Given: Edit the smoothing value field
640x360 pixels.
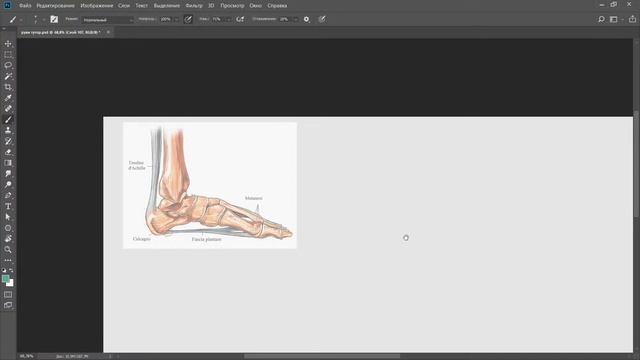Looking at the screenshot, I should pyautogui.click(x=284, y=19).
